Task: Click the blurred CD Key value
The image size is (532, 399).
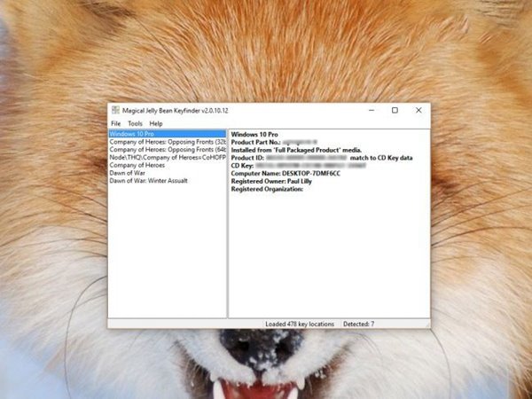Action: tap(310, 166)
